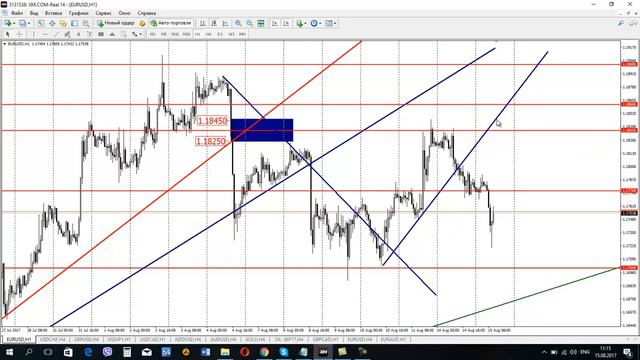Open the Indicators list dropdown

click(x=301, y=23)
